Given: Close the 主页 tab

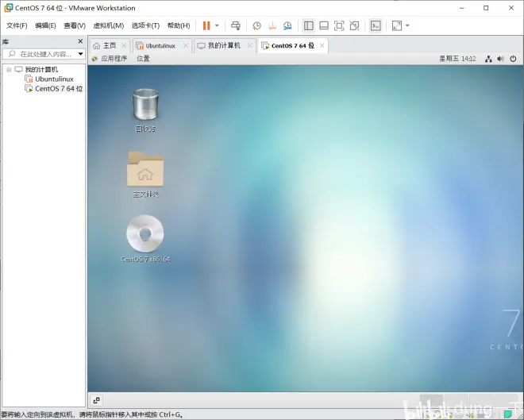Looking at the screenshot, I should [x=124, y=45].
